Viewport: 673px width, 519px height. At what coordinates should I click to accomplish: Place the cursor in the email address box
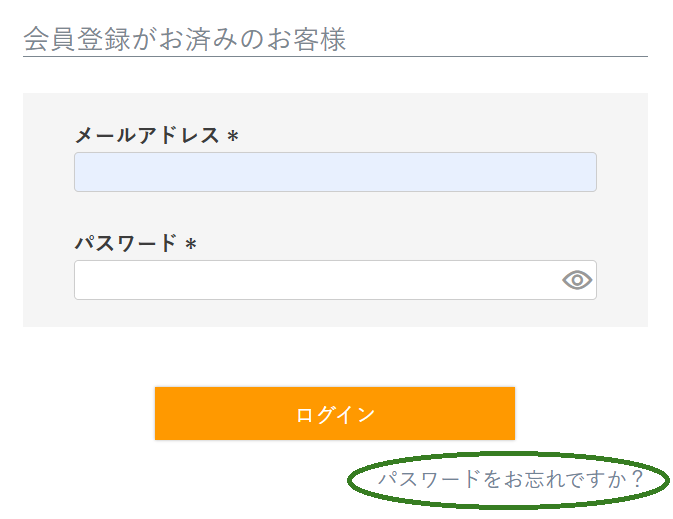point(335,172)
